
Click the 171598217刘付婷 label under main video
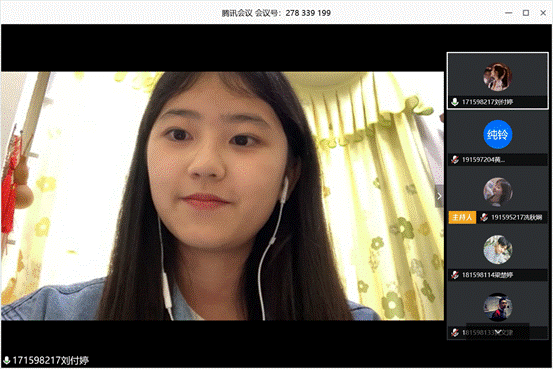[x=51, y=361]
